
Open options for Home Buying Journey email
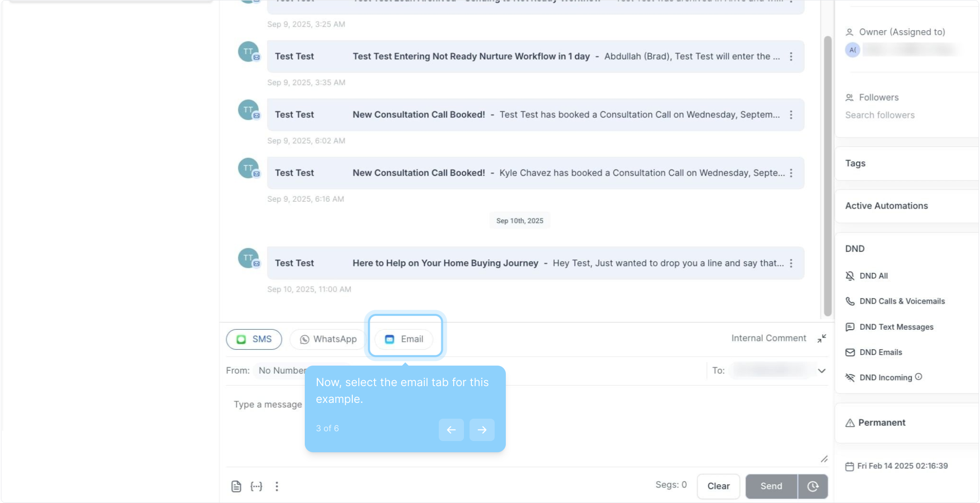click(791, 263)
